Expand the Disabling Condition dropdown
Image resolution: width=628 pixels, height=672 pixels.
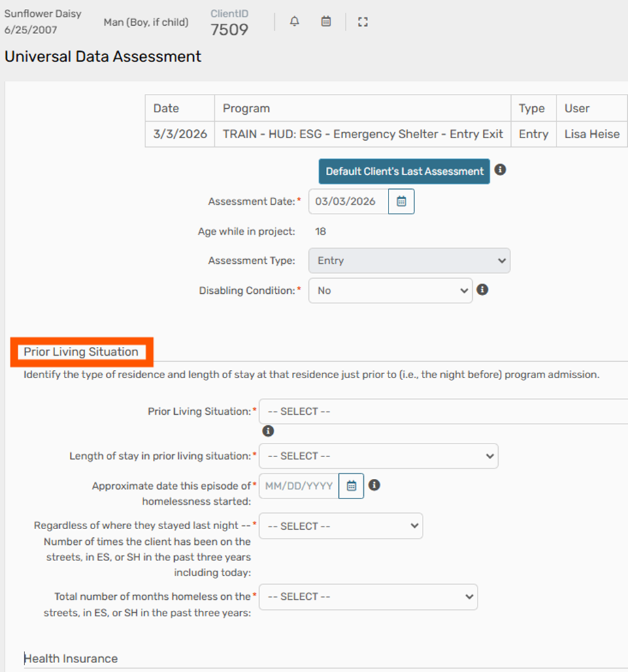390,290
